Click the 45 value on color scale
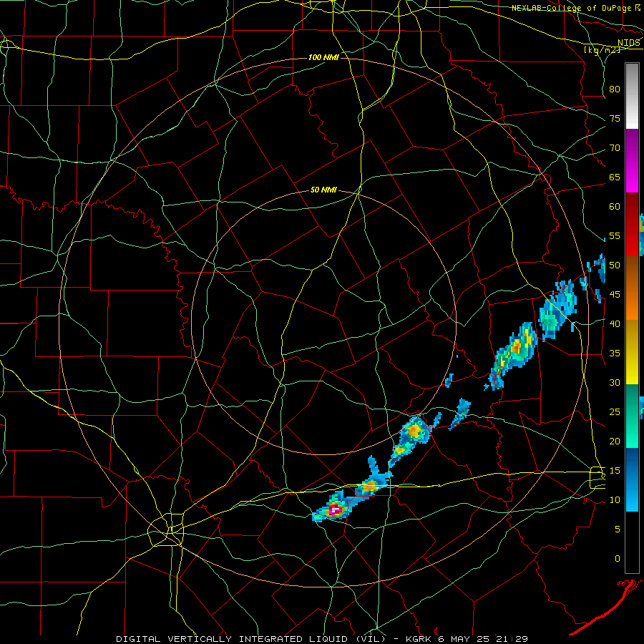The image size is (644, 644). click(x=615, y=295)
